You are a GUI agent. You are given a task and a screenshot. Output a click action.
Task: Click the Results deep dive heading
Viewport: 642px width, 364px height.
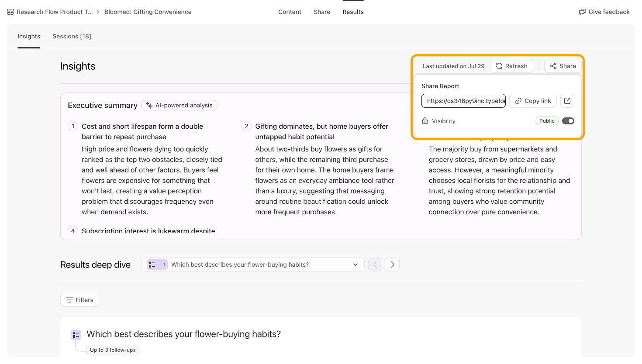pos(95,264)
